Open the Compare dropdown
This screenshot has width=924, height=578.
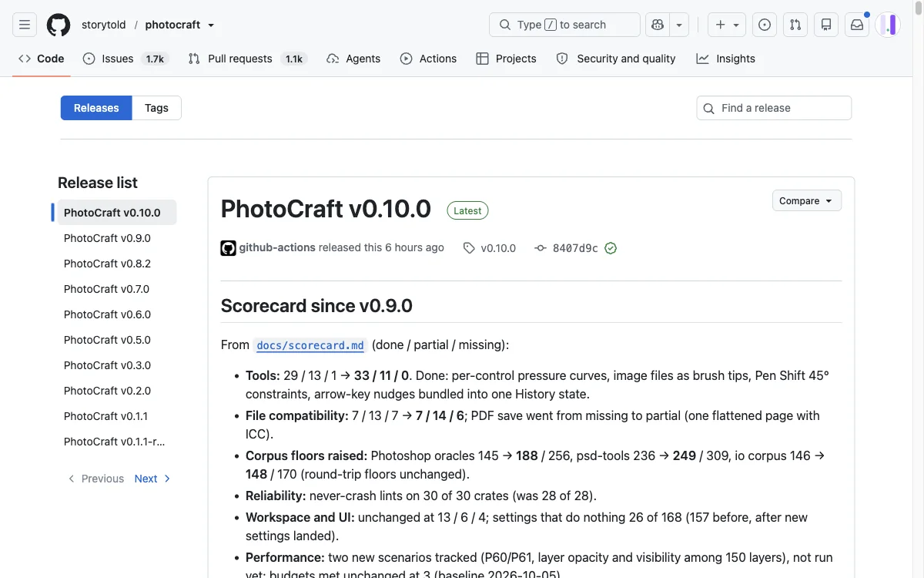(x=807, y=200)
